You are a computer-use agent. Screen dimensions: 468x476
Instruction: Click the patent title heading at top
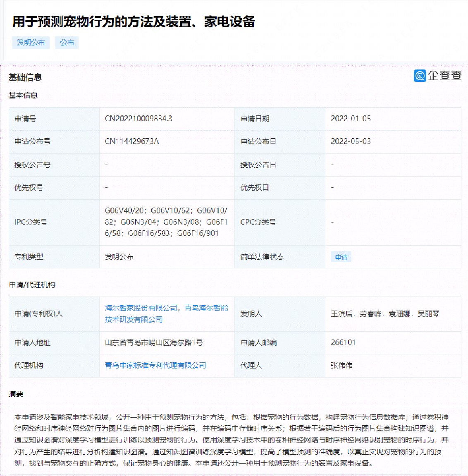[x=134, y=22]
